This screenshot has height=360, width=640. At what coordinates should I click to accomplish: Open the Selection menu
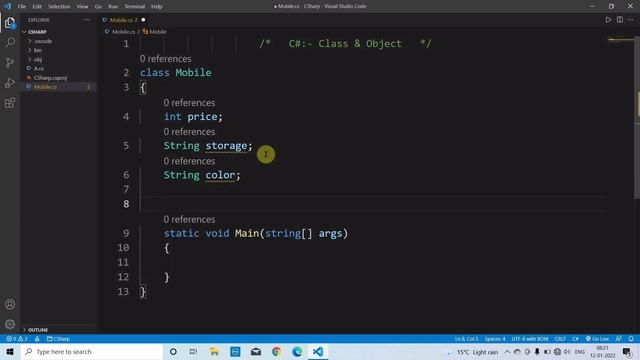(59, 7)
